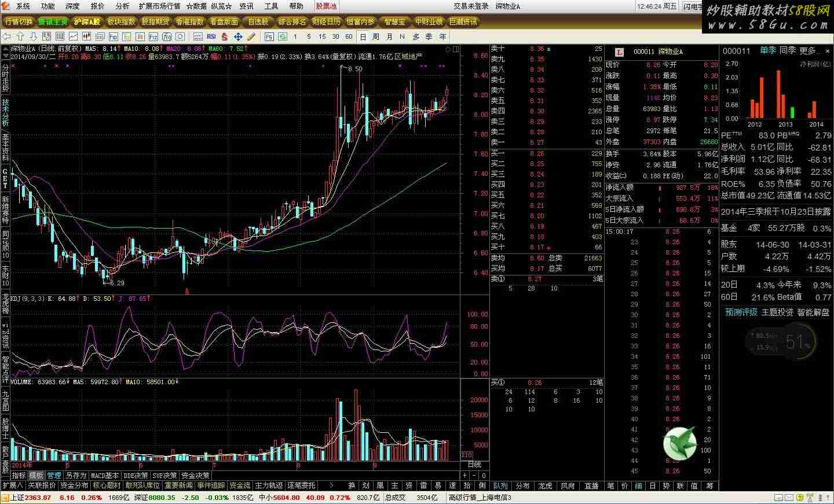The height and width of the screenshot is (504, 834).
Task: Close the financial summary panel with X
Action: pos(828,50)
